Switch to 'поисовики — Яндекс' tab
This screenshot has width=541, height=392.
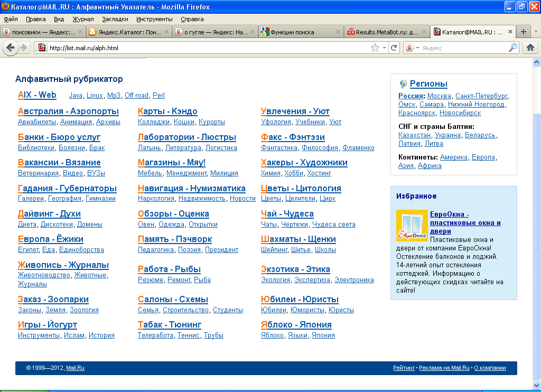coord(43,32)
